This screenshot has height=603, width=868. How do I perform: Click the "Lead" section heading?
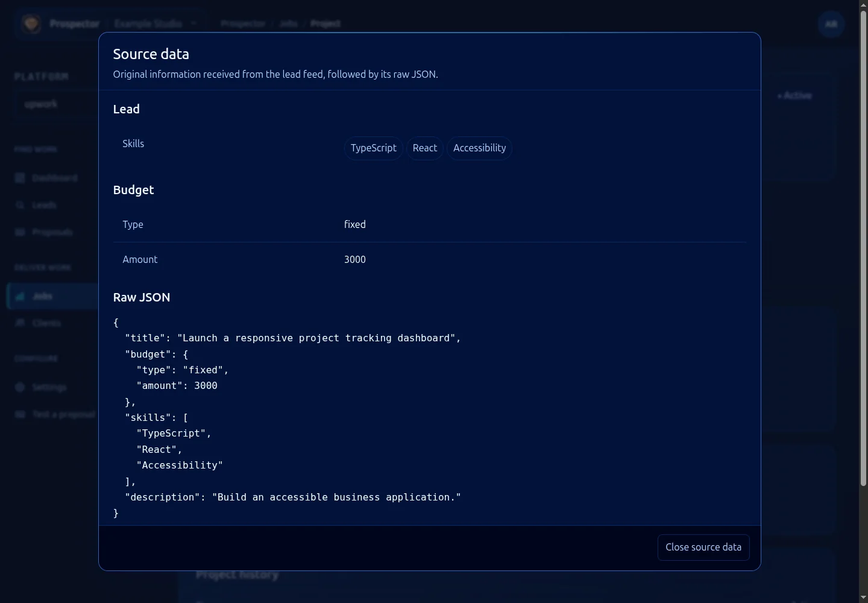coord(127,109)
